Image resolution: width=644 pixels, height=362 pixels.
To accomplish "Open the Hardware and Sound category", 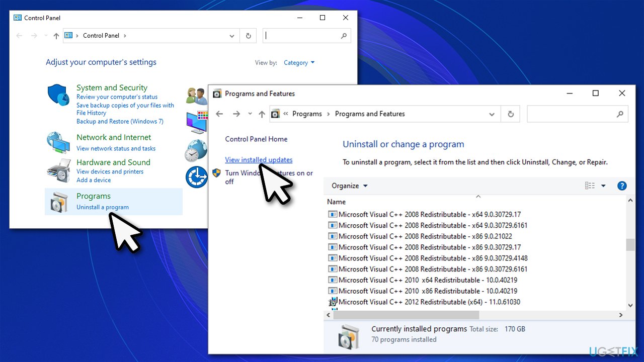I will pyautogui.click(x=113, y=162).
